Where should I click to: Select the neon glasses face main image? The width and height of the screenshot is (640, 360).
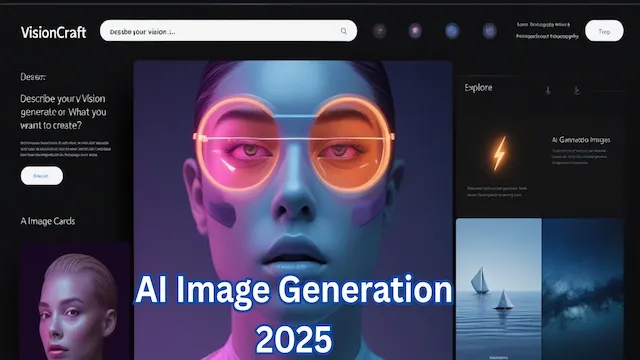pos(293,210)
